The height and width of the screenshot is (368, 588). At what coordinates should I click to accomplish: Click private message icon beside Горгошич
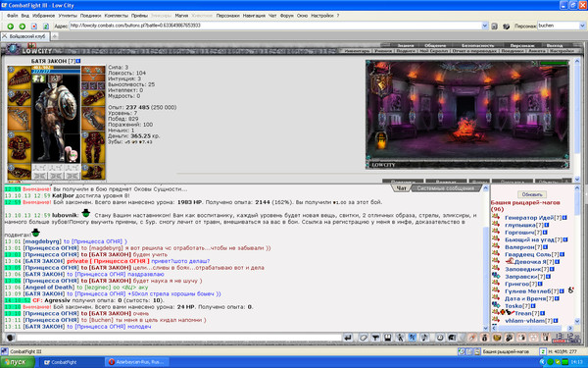496,232
